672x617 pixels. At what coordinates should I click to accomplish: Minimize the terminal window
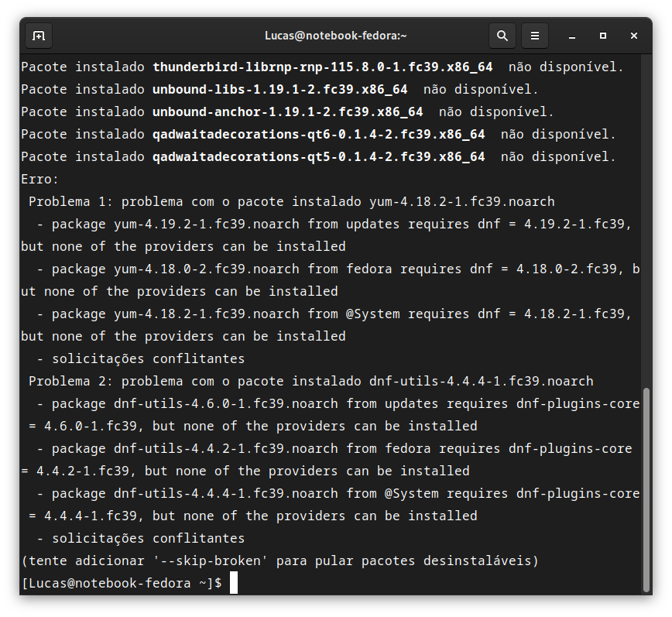(x=571, y=36)
